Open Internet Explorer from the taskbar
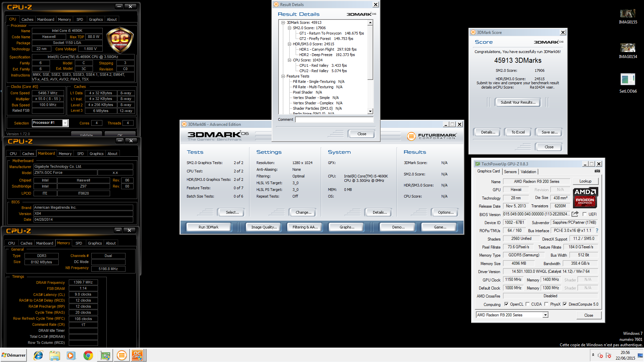The height and width of the screenshot is (362, 644). pyautogui.click(x=38, y=355)
